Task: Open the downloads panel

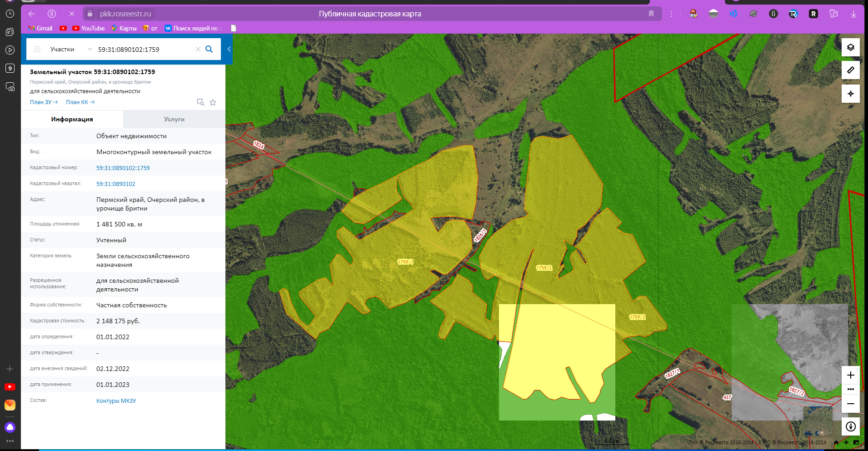Action: (853, 14)
